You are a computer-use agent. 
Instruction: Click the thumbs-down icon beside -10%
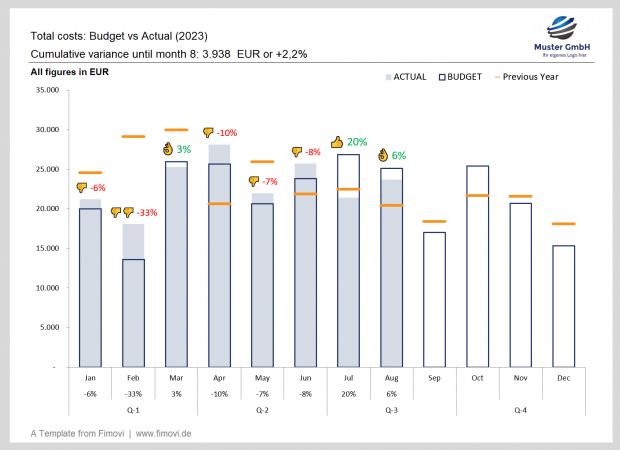point(208,132)
